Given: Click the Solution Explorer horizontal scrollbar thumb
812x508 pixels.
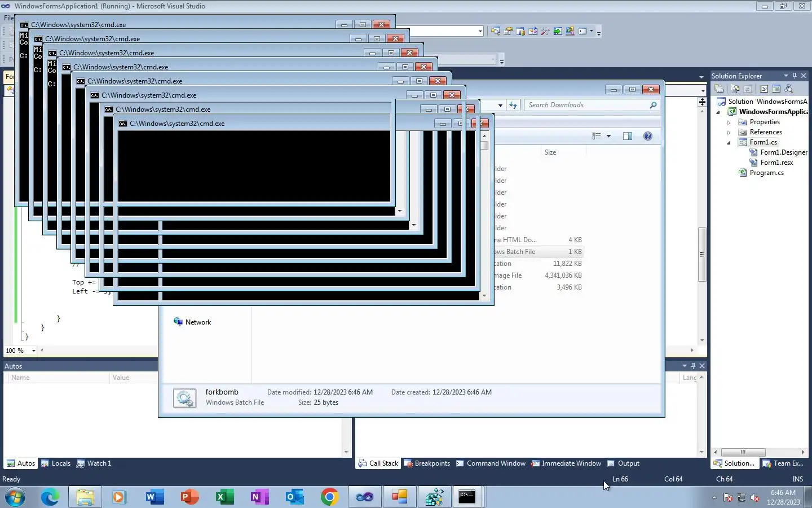Looking at the screenshot, I should point(743,452).
